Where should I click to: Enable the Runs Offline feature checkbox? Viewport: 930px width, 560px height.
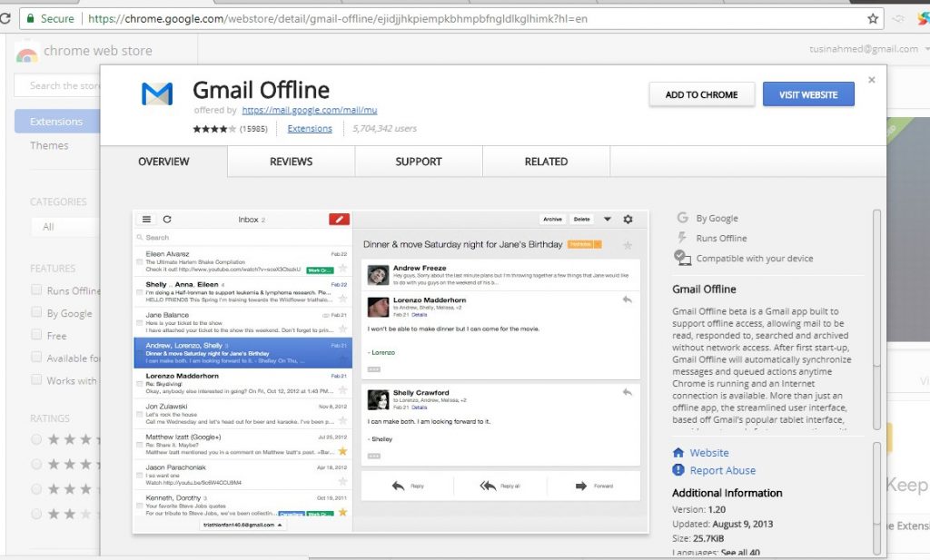[x=36, y=290]
